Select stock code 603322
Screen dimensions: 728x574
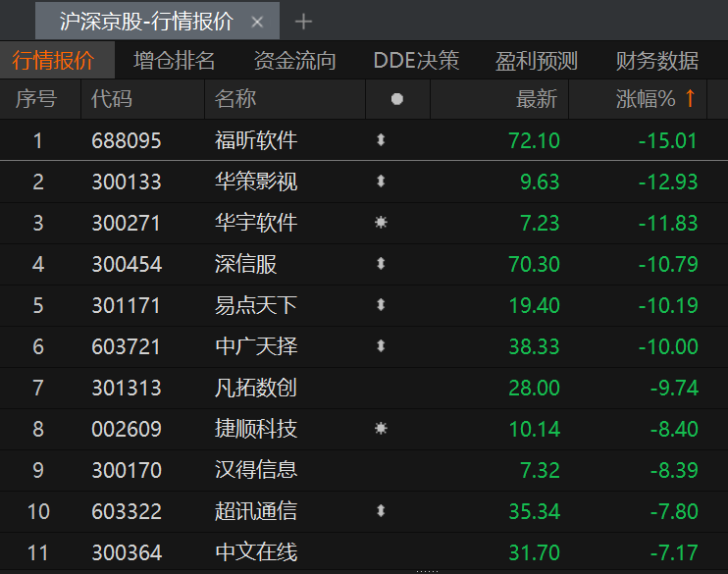pos(127,512)
